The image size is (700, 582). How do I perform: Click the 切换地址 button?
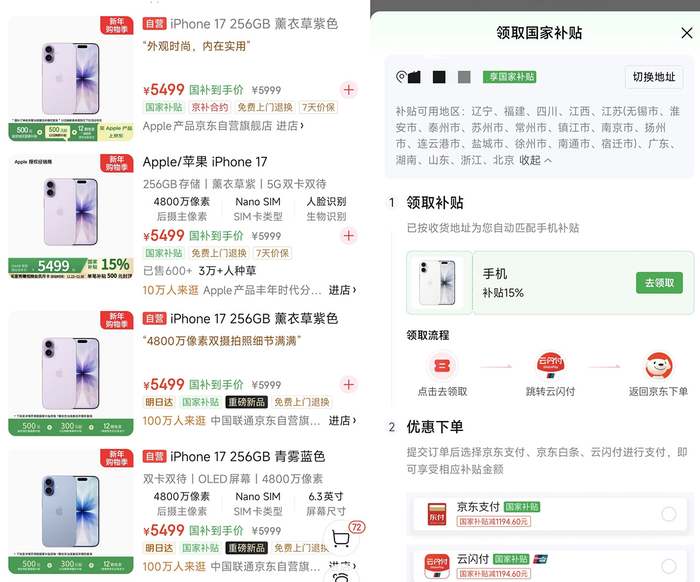tap(654, 77)
